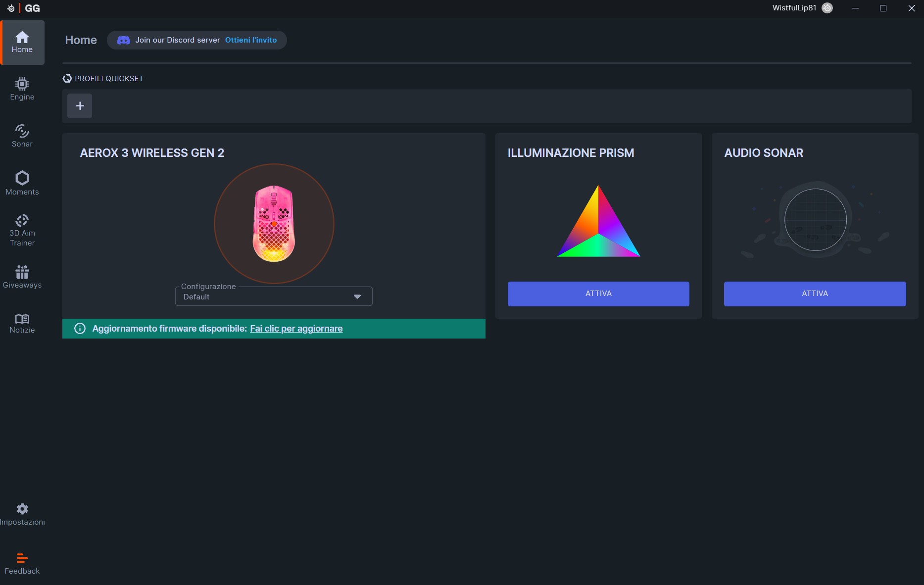Viewport: 924px width, 585px height.
Task: Go to the Moments section
Action: [x=22, y=183]
